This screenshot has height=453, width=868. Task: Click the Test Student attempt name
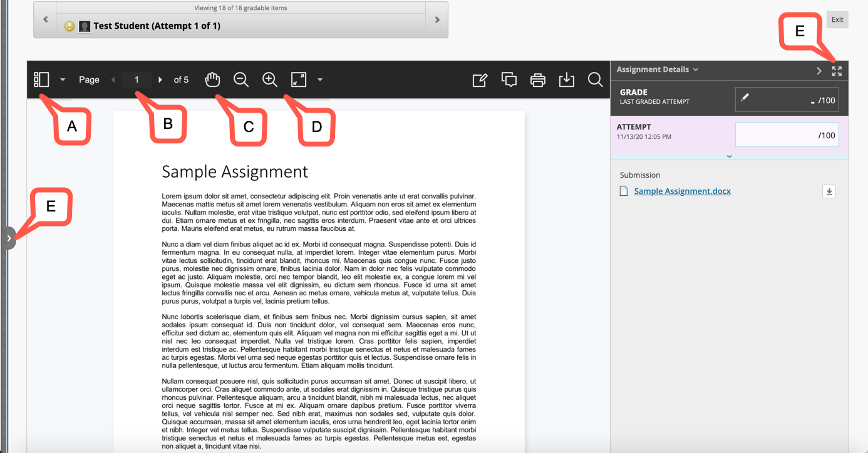tap(157, 26)
